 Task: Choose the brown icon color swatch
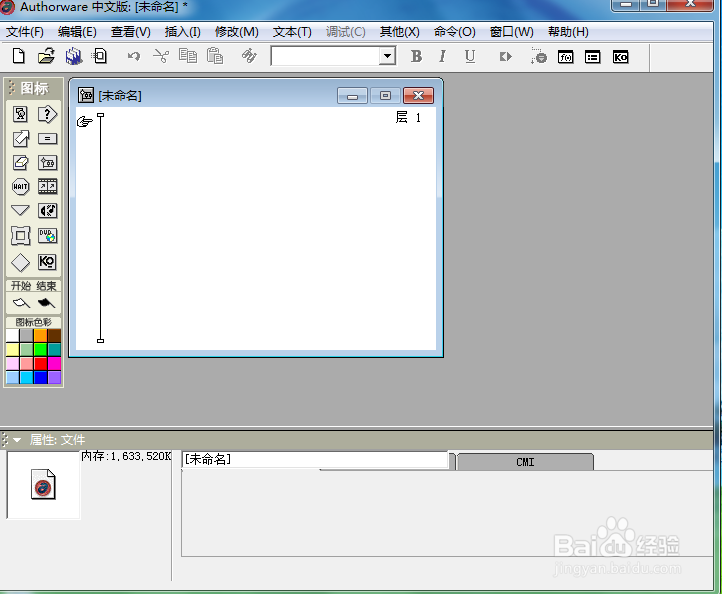(54, 336)
